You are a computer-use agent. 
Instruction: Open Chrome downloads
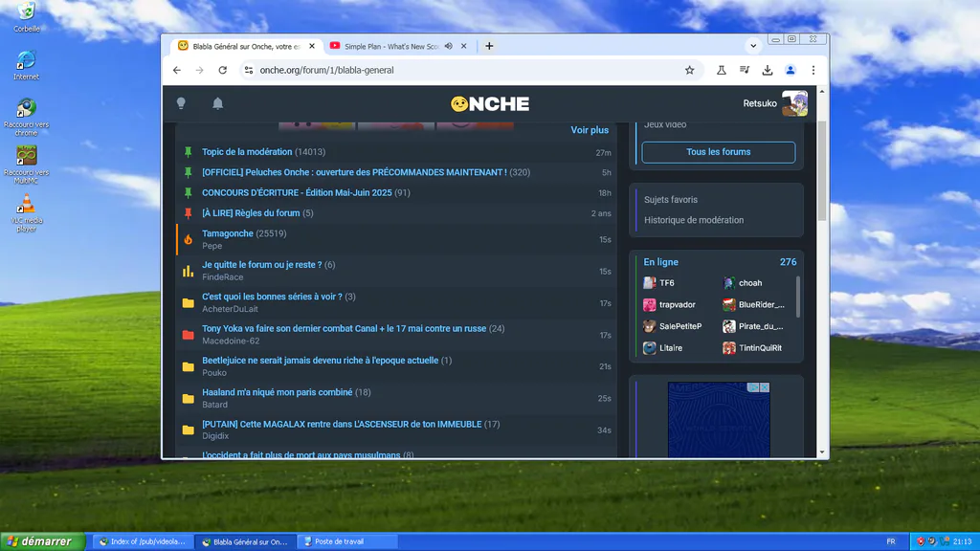tap(768, 70)
